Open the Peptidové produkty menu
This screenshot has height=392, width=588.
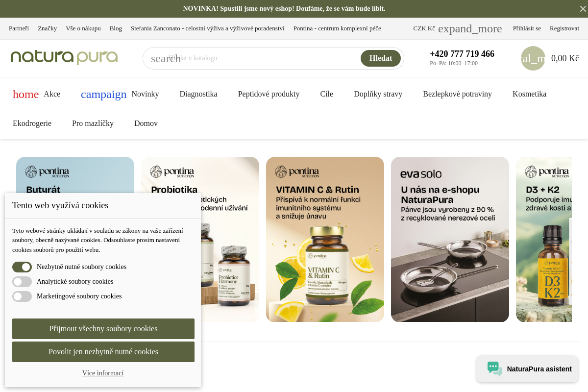pos(269,94)
